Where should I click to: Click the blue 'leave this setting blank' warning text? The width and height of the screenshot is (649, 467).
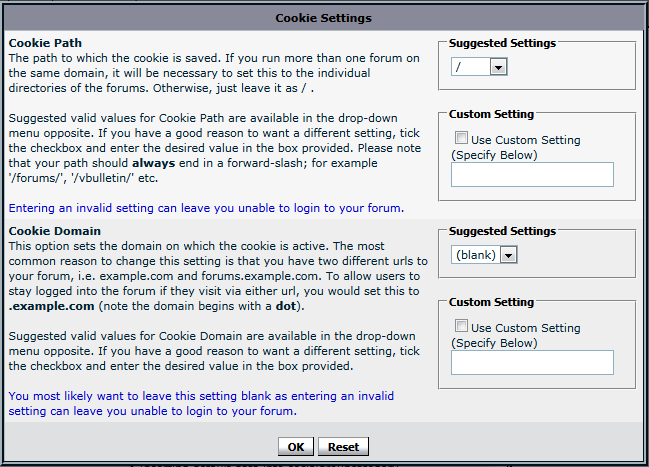pyautogui.click(x=201, y=403)
